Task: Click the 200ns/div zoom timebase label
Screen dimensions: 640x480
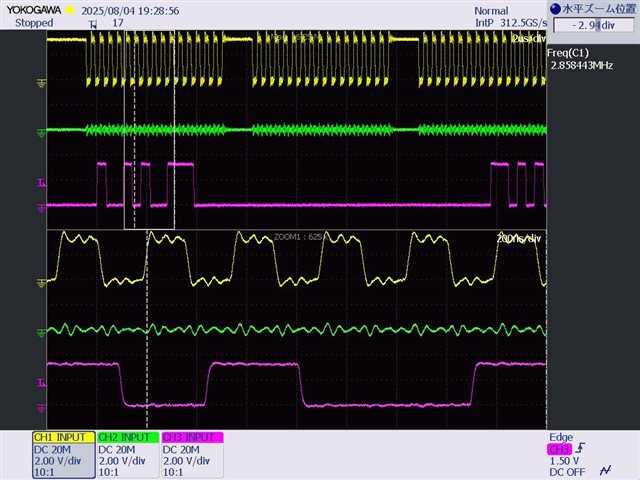Action: click(x=519, y=238)
